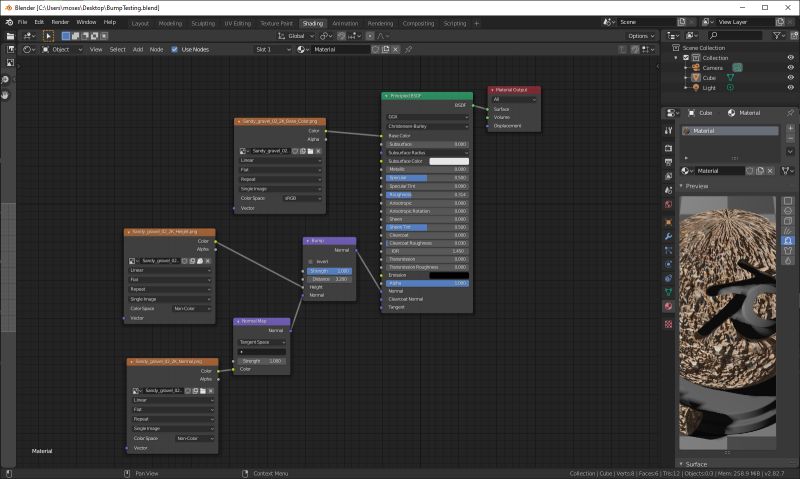The image size is (800, 479).
Task: Set preview shape to Shader Ball
Action: (788, 240)
